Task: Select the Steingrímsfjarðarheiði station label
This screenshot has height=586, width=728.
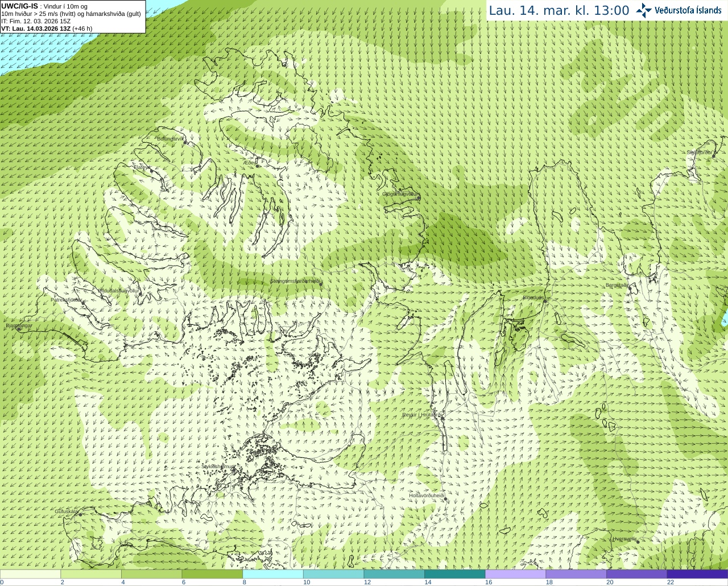Action: [x=294, y=281]
